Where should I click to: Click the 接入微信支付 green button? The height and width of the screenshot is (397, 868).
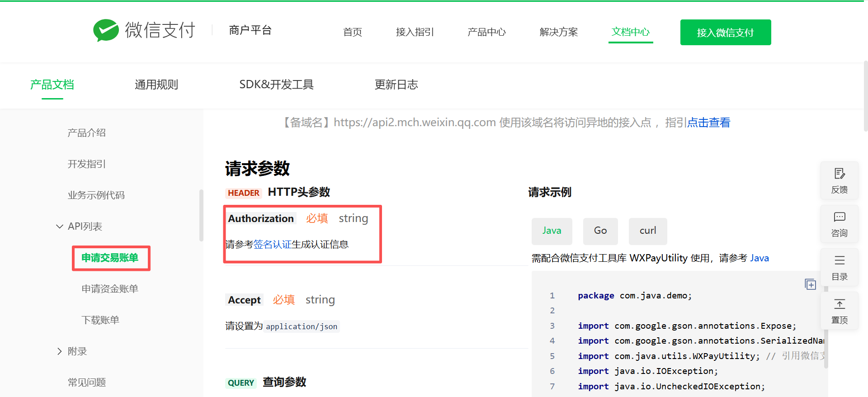point(726,32)
